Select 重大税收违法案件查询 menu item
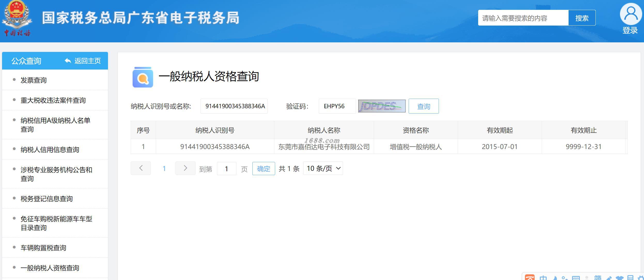The height and width of the screenshot is (280, 644). click(x=53, y=100)
